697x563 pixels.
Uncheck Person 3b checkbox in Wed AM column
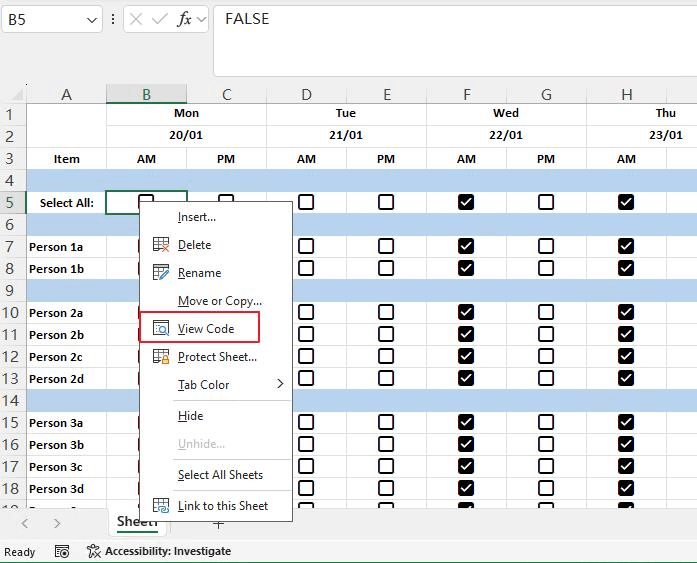[466, 444]
